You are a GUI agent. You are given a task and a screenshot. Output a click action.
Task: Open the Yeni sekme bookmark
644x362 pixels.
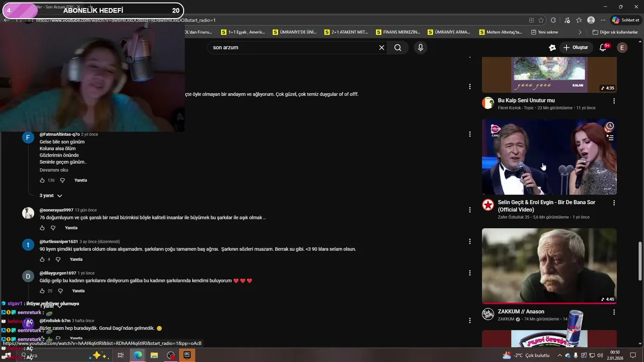[544, 32]
